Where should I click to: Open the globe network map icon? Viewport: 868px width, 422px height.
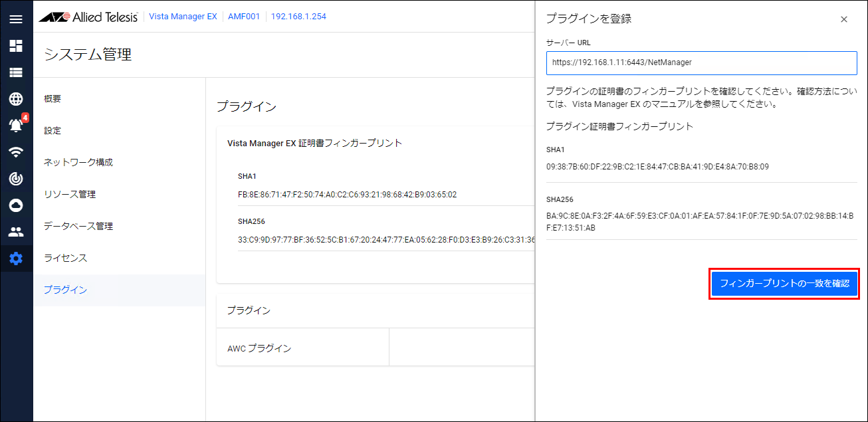(x=16, y=99)
